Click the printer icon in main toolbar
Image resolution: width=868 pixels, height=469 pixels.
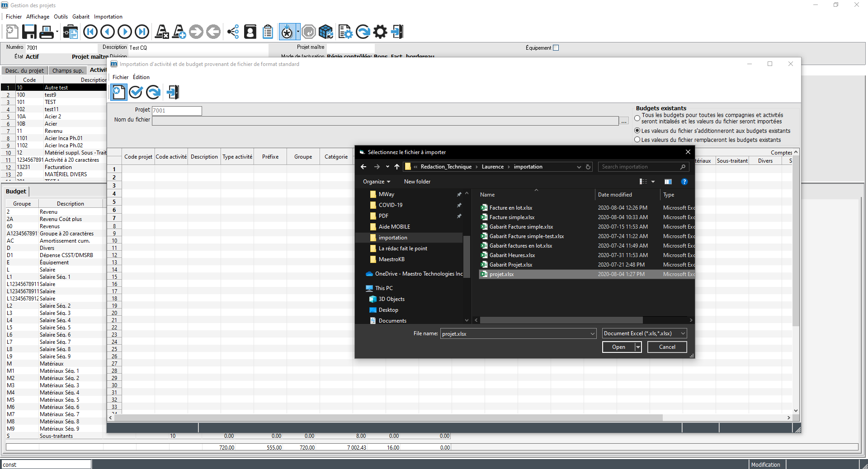pos(47,32)
